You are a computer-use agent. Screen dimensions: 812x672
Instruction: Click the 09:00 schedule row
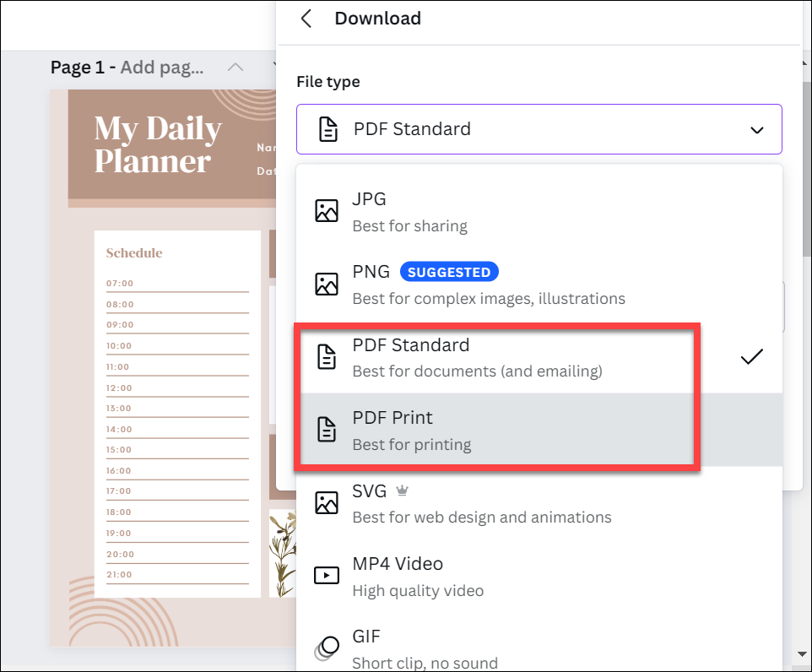[x=177, y=325]
